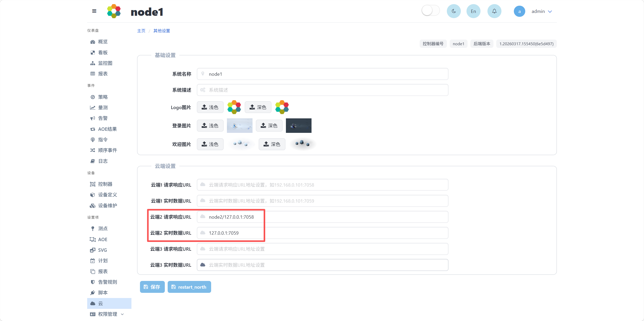Click the 指令 icon in sidebar

pos(93,140)
